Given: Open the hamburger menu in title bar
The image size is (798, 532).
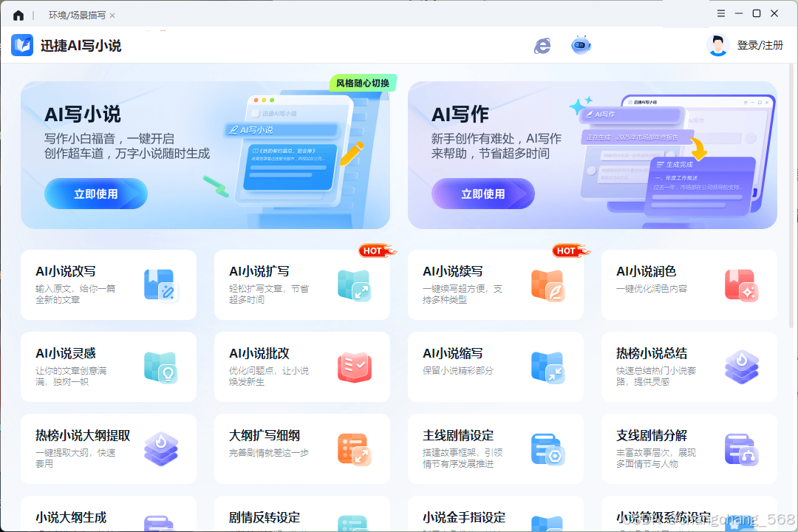Looking at the screenshot, I should pos(721,14).
